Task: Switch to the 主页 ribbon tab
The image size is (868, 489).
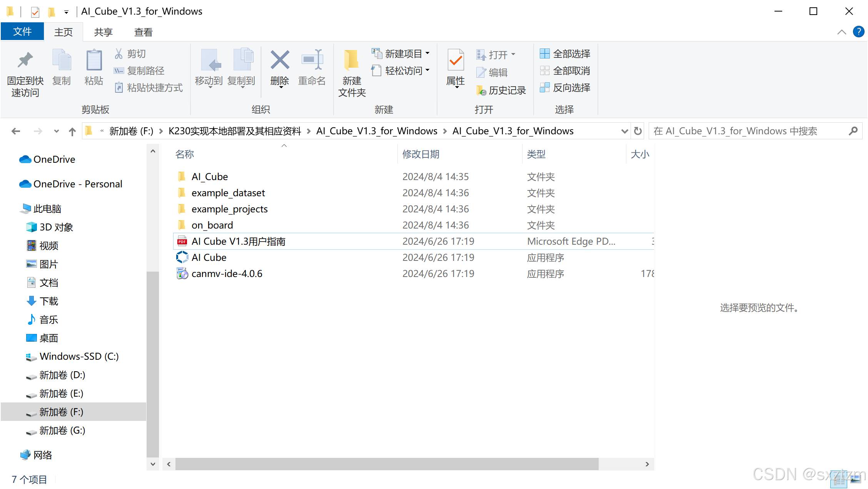Action: tap(63, 32)
